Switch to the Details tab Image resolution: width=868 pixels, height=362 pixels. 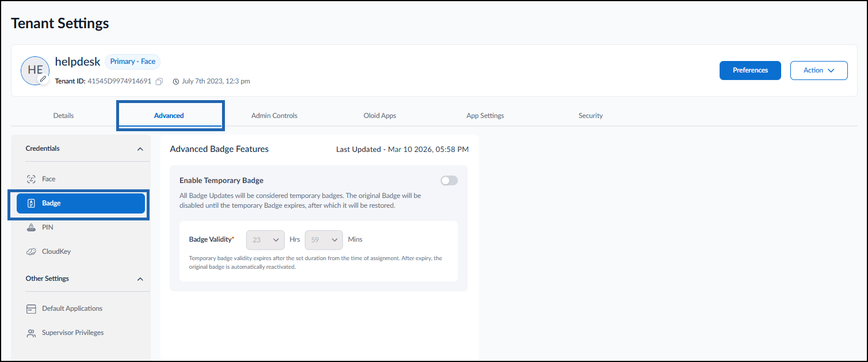[63, 116]
